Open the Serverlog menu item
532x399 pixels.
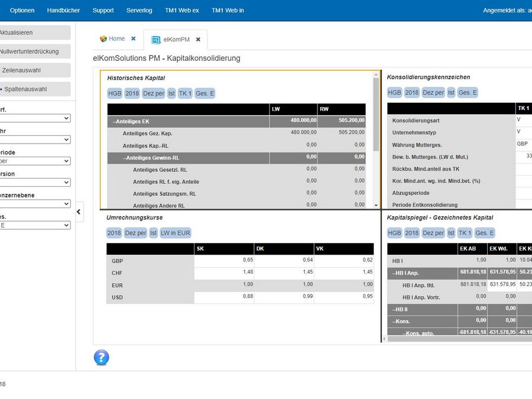139,11
